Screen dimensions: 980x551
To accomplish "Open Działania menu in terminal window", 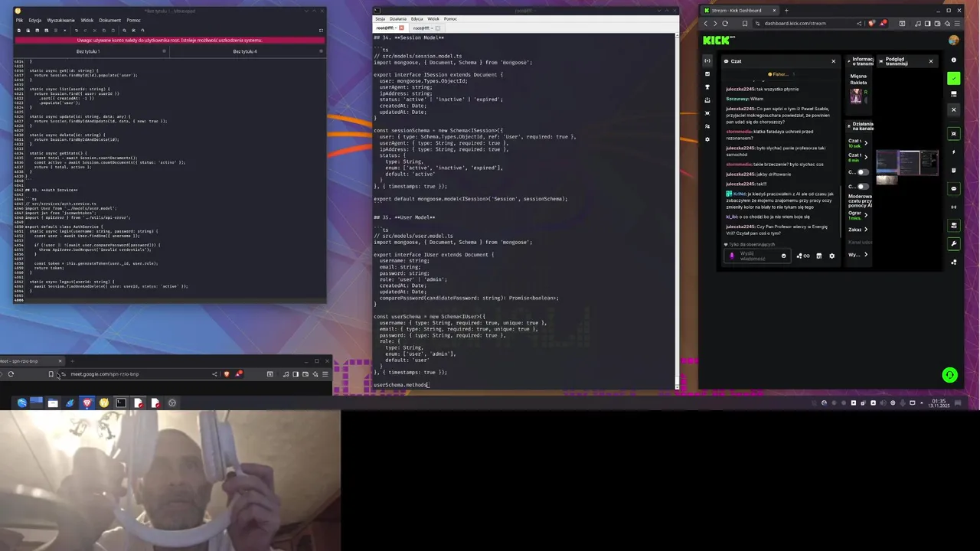I will [397, 18].
